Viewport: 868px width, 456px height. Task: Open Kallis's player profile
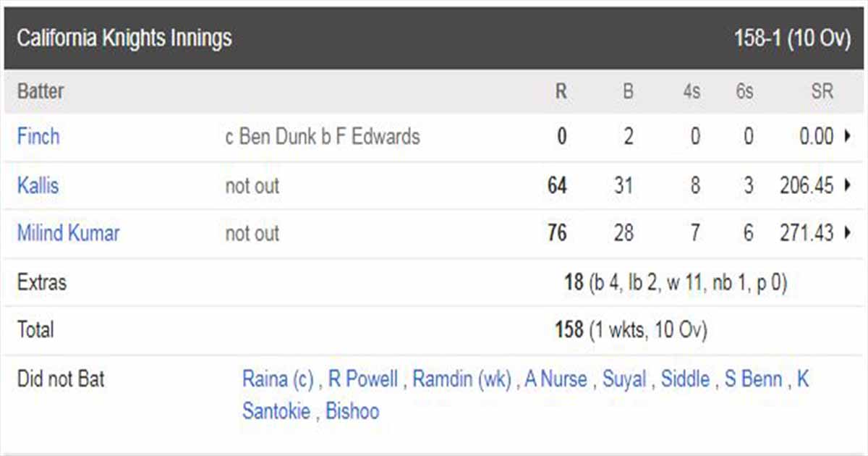tap(38, 185)
